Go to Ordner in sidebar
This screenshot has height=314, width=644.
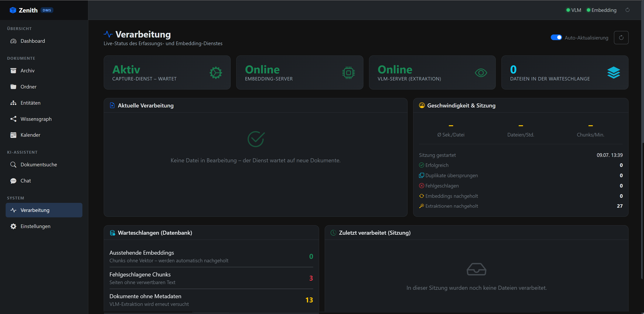point(44,87)
